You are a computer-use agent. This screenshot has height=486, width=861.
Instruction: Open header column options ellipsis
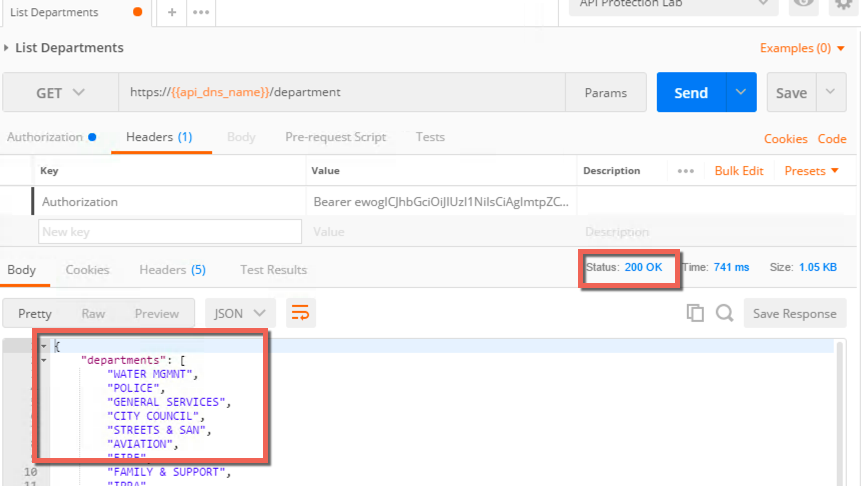click(x=685, y=171)
